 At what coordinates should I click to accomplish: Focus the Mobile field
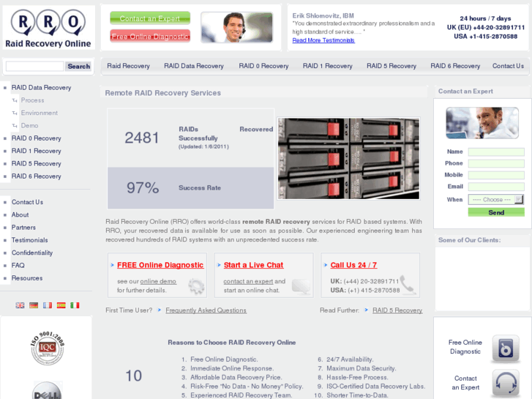click(496, 175)
